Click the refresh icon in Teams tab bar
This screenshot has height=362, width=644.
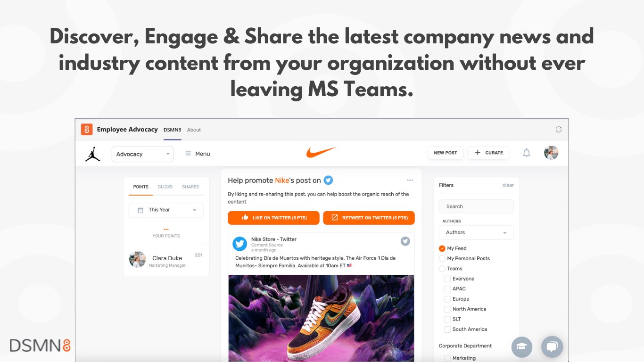pos(559,129)
